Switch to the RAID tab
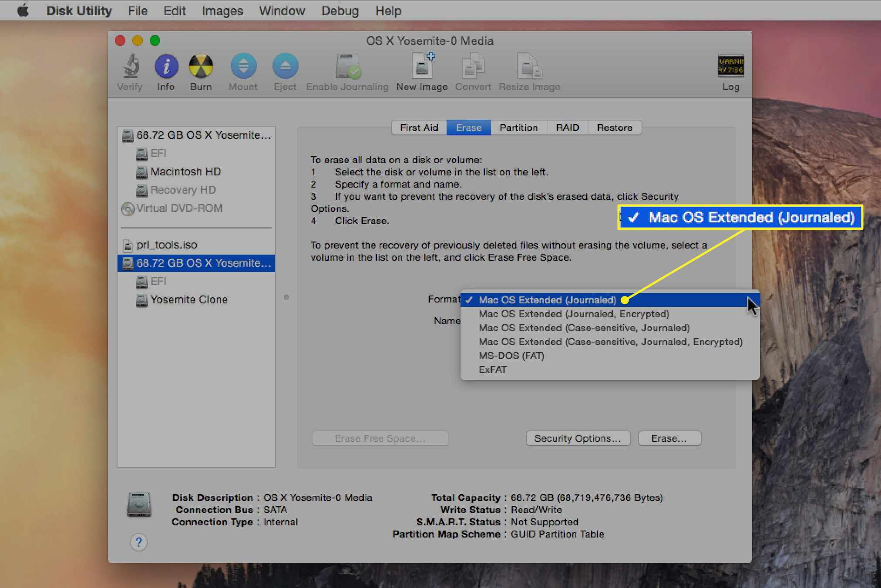Viewport: 881px width, 588px height. point(568,128)
